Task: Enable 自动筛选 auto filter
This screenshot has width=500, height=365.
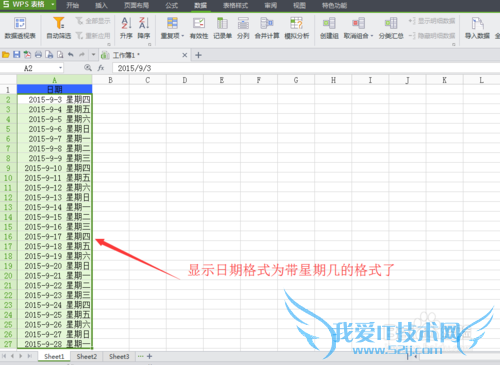Action: point(59,28)
